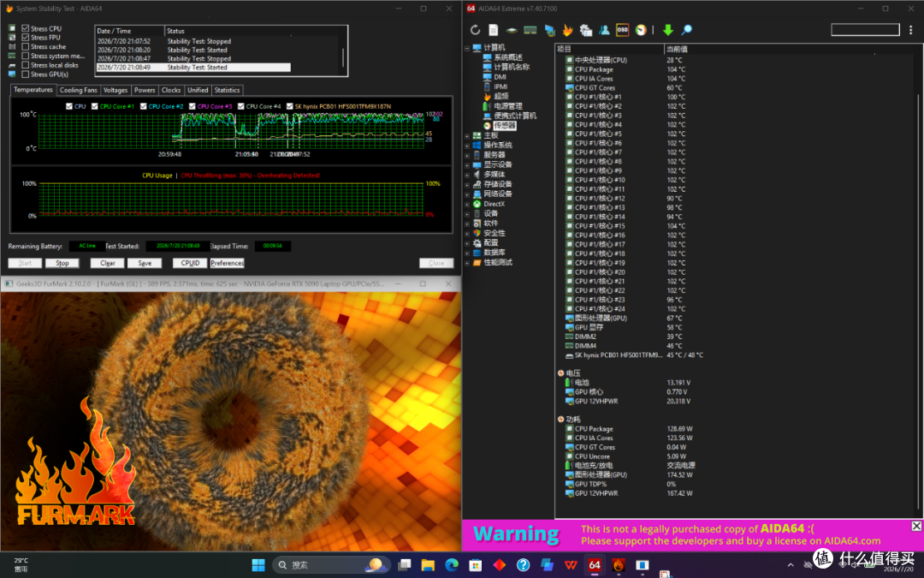This screenshot has height=578, width=924.
Task: Enable the Stress GPU(s) checkbox
Action: (26, 74)
